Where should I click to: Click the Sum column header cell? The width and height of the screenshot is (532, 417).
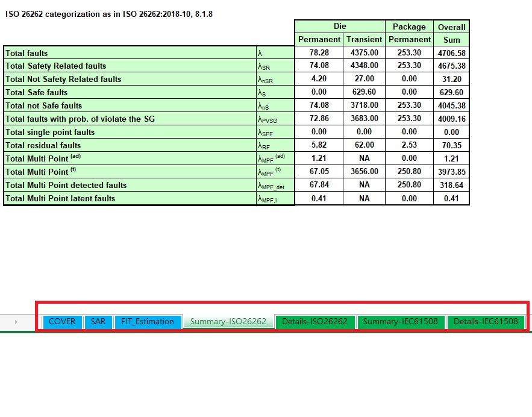451,40
